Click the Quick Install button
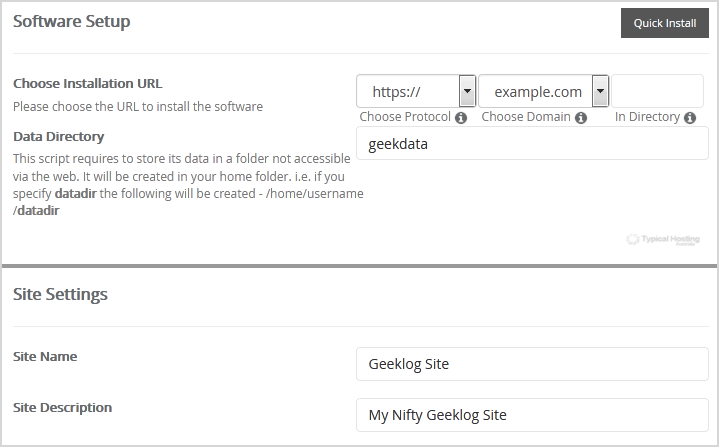This screenshot has width=719, height=447. [x=664, y=23]
